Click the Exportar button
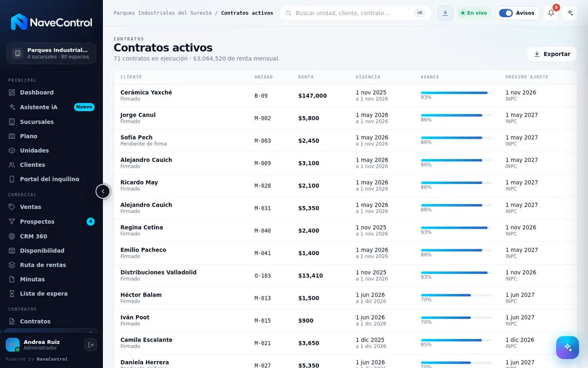 tap(552, 54)
